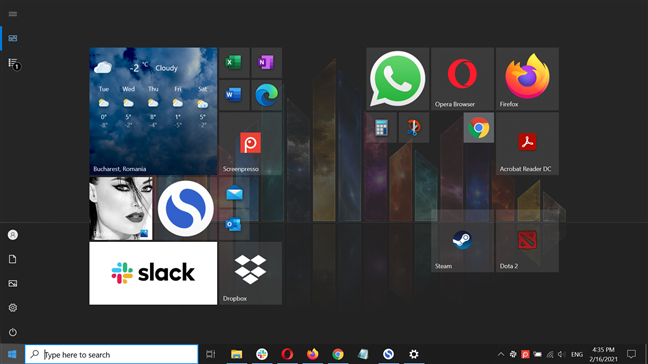The image size is (648, 364).
Task: Launch the Google Chrome tile
Action: point(479,128)
